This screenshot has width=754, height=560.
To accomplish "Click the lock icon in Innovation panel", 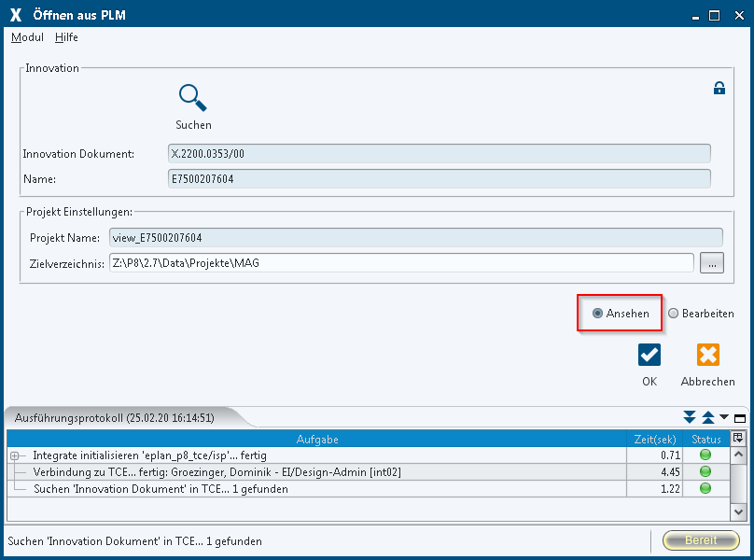I will coord(719,89).
